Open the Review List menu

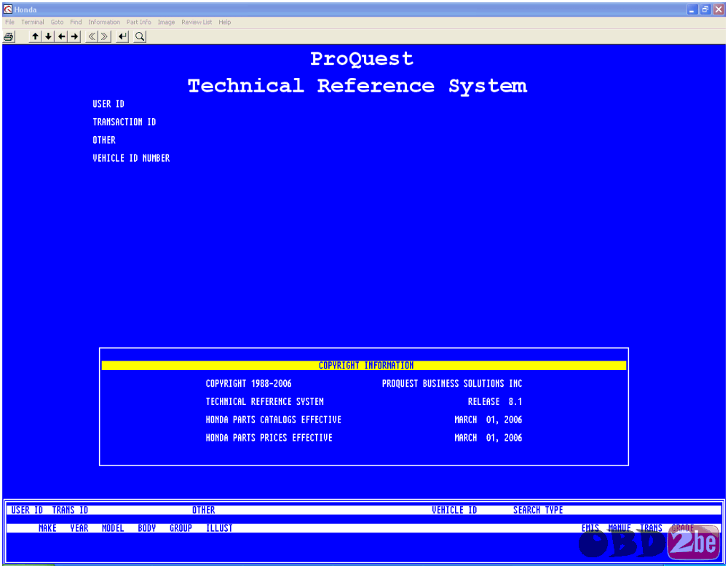pos(197,22)
